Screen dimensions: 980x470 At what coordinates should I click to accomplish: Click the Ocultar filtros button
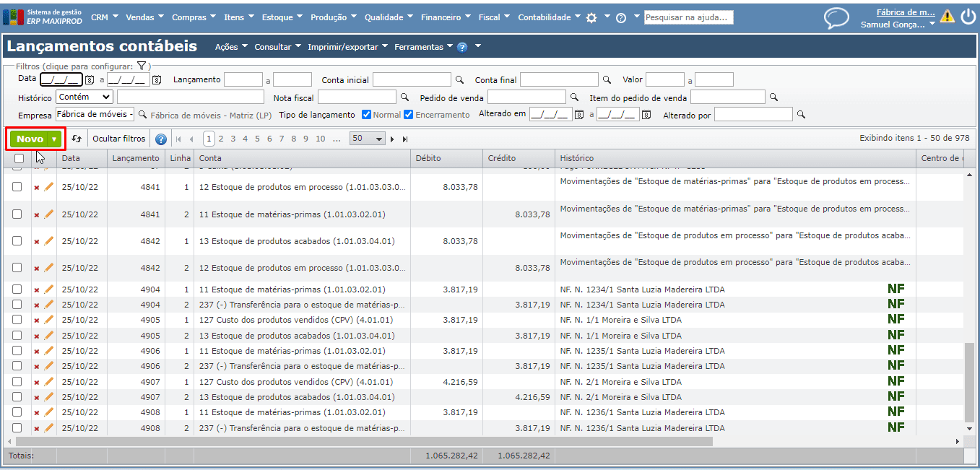click(x=118, y=139)
